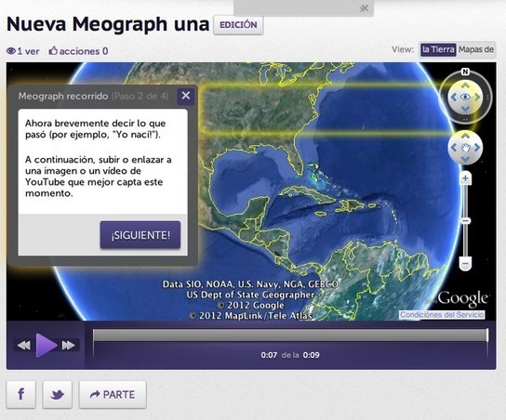Screen dimensions: 506x420
Task: Click the pin icon on top gray bar
Action: click(x=364, y=8)
